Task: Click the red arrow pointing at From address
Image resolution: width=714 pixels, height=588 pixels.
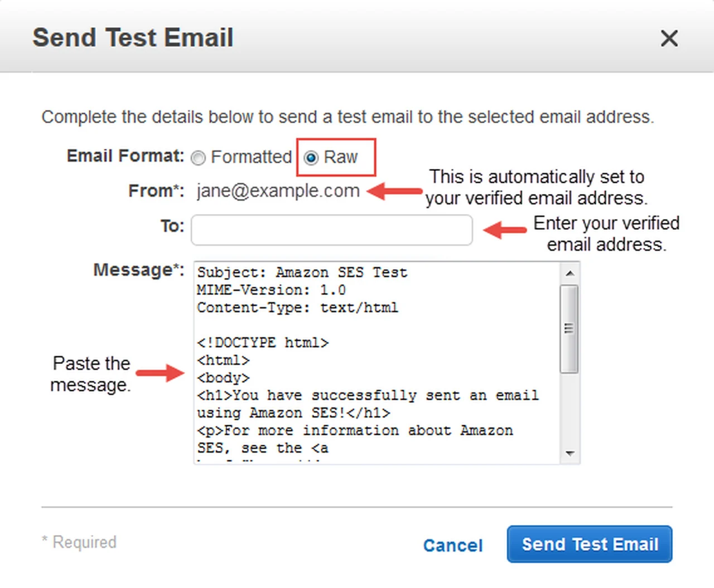Action: point(395,191)
